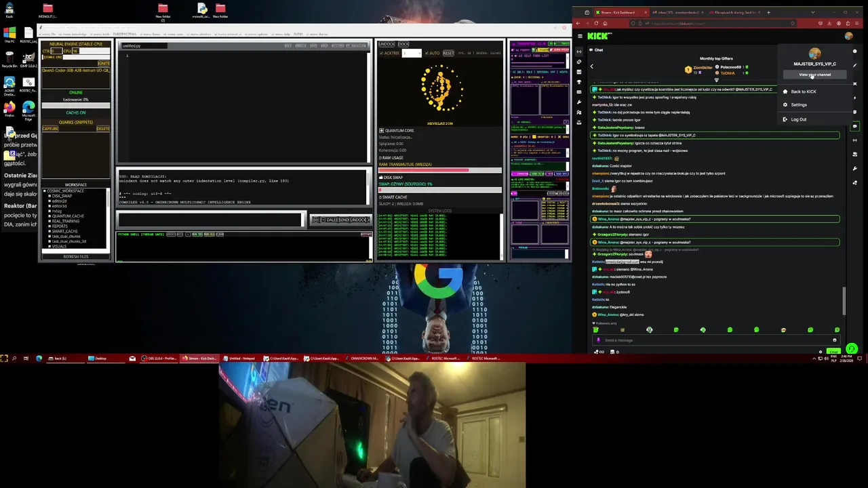Click RUN ALL in the Python shell
The height and width of the screenshot is (488, 868).
point(210,235)
